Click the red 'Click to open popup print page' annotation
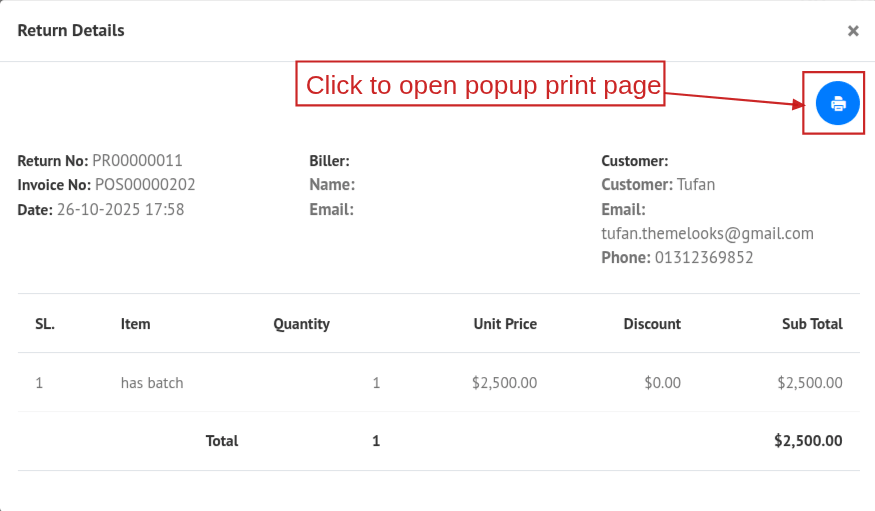 point(483,85)
